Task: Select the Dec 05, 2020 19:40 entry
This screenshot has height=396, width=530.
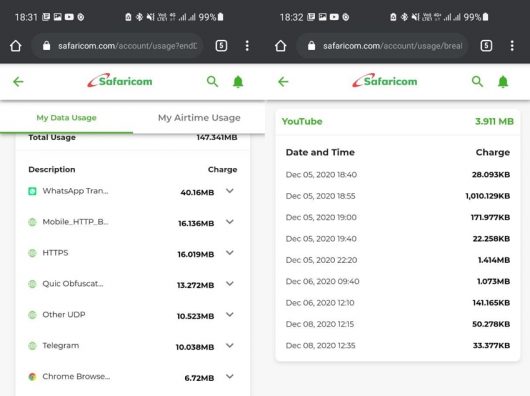Action: pyautogui.click(x=398, y=239)
